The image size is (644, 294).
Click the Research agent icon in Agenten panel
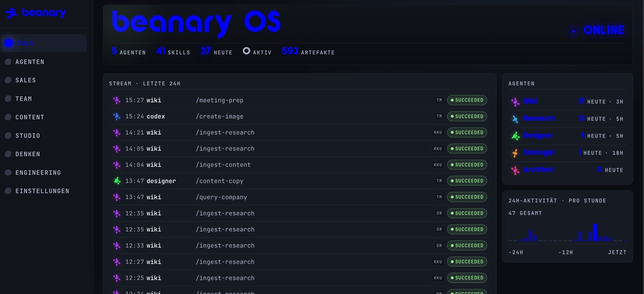(515, 119)
